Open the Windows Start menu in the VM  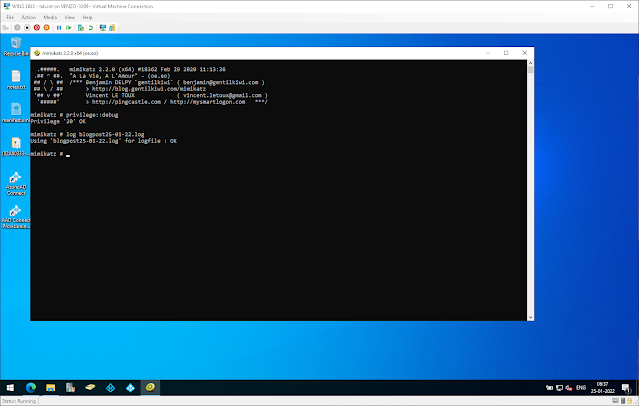(10, 388)
